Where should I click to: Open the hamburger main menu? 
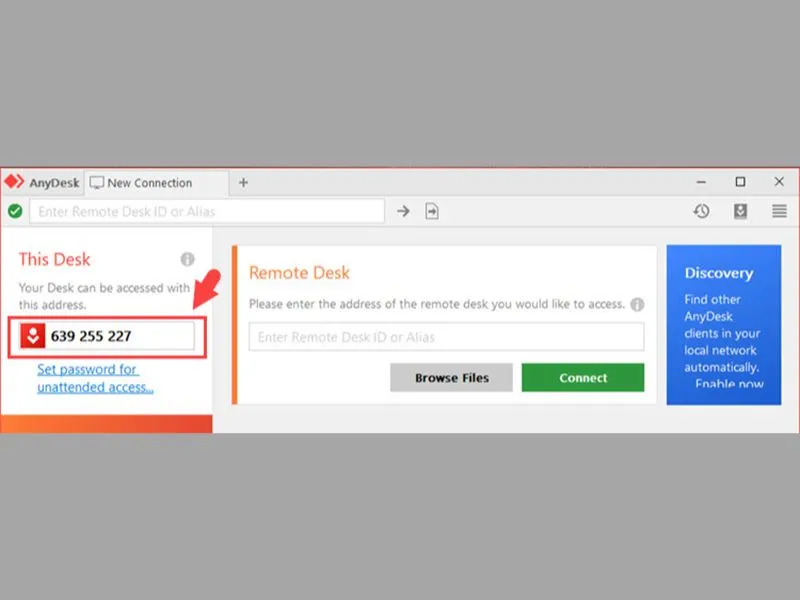click(x=779, y=211)
